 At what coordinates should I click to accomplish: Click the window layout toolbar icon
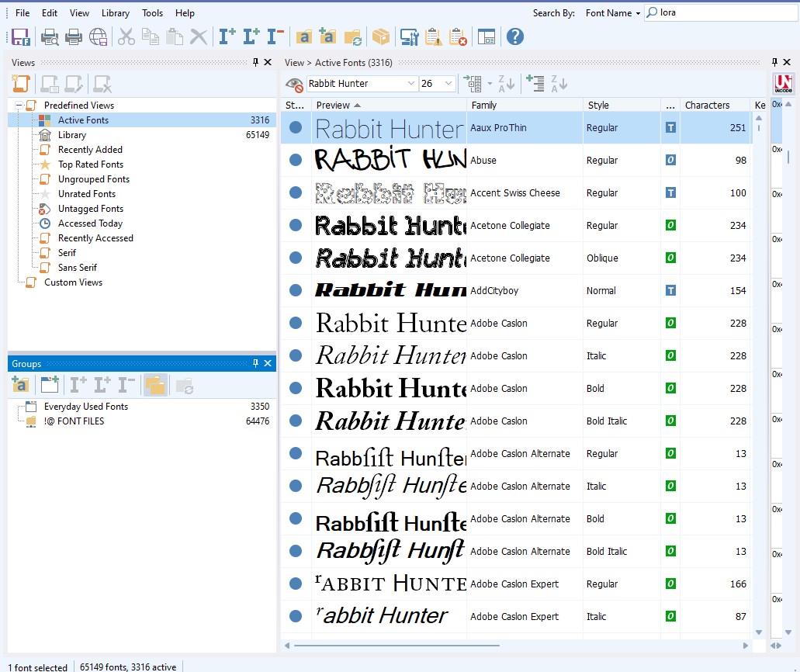(x=487, y=36)
